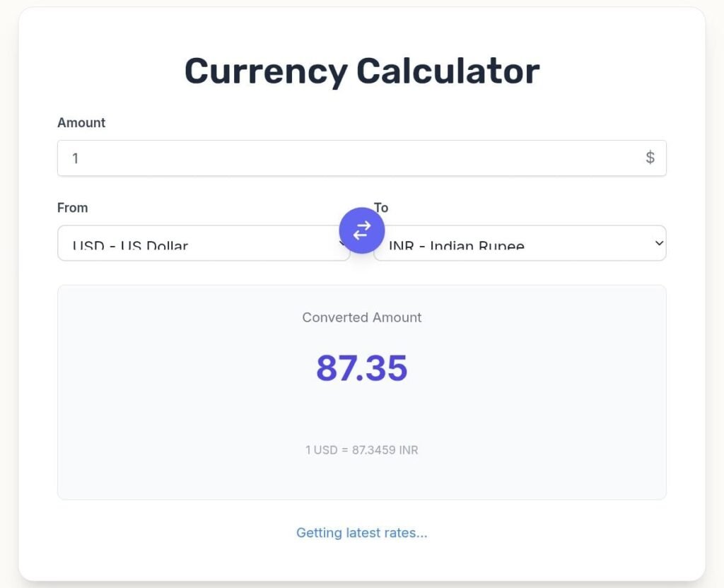Select the Converted Amount label
The width and height of the screenshot is (724, 588).
coord(361,317)
